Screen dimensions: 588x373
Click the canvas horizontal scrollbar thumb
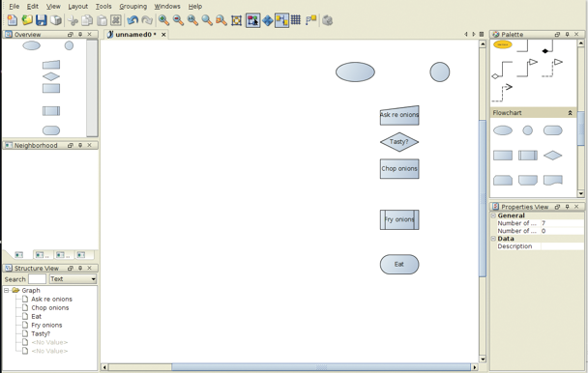pyautogui.click(x=321, y=367)
